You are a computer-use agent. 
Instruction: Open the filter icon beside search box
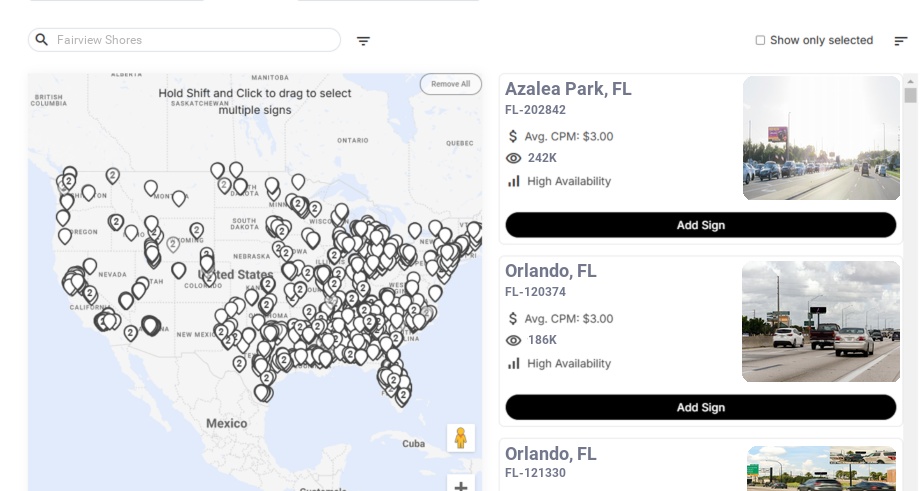363,41
